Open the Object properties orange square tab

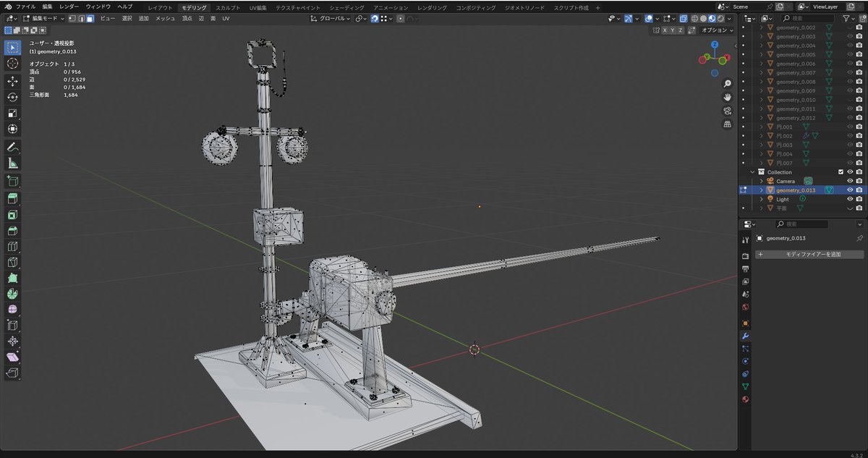coord(745,323)
